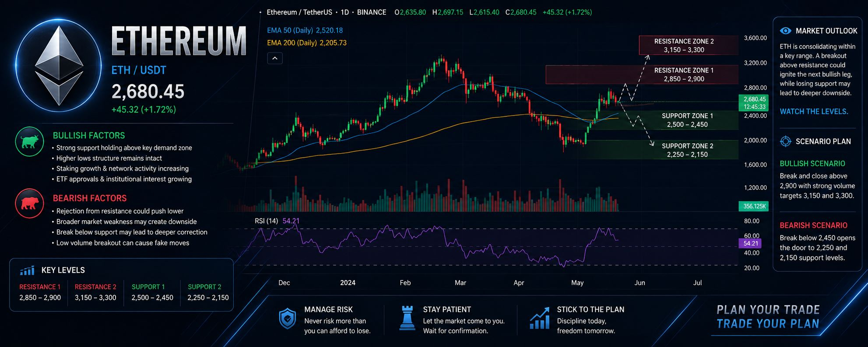
Task: Click the Ethereum diamond logo
Action: 59,66
